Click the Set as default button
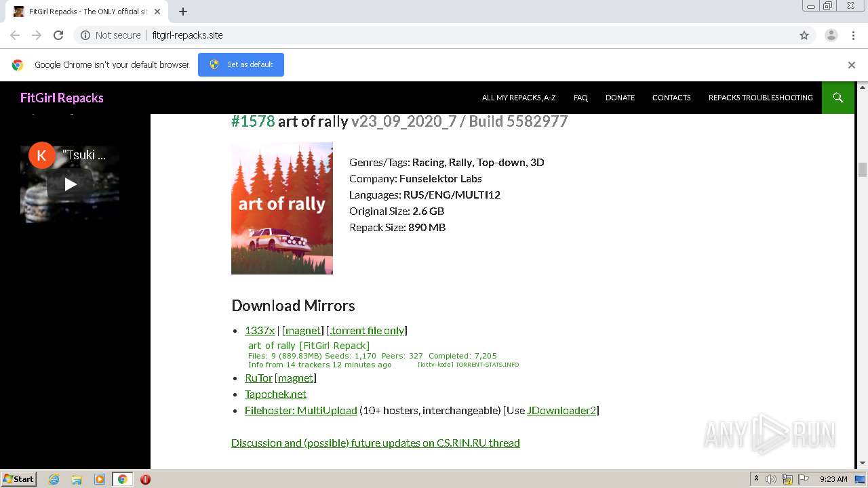This screenshot has height=488, width=868. point(241,64)
